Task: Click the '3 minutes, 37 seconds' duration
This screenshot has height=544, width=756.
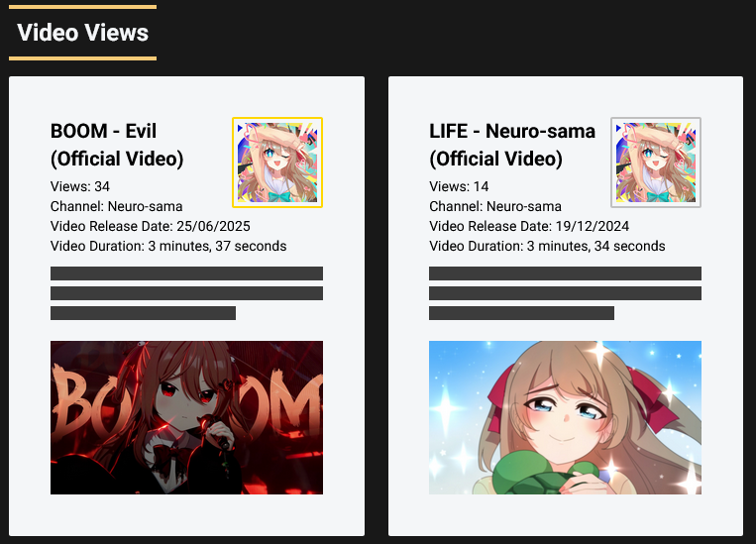Action: (x=217, y=246)
